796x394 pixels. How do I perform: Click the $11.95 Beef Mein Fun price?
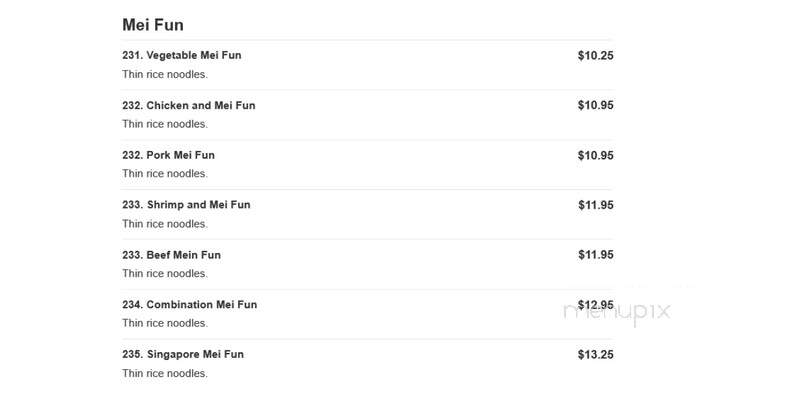[595, 255]
